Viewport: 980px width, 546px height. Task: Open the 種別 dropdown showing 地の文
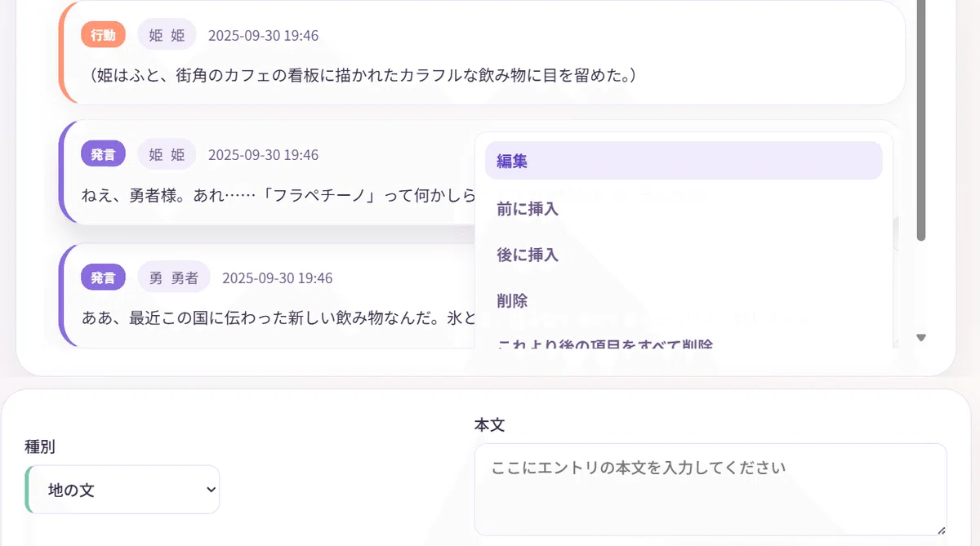tap(122, 490)
